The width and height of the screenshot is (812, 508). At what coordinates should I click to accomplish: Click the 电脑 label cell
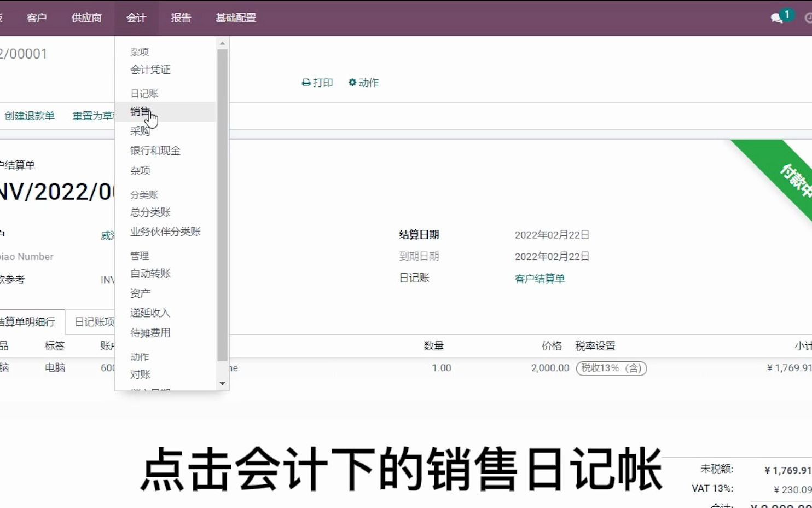point(55,368)
